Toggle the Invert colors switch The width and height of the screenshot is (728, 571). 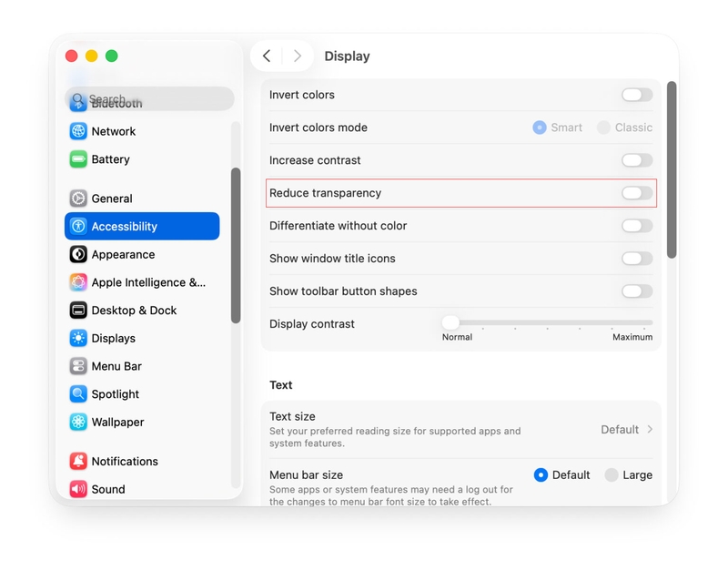tap(637, 95)
